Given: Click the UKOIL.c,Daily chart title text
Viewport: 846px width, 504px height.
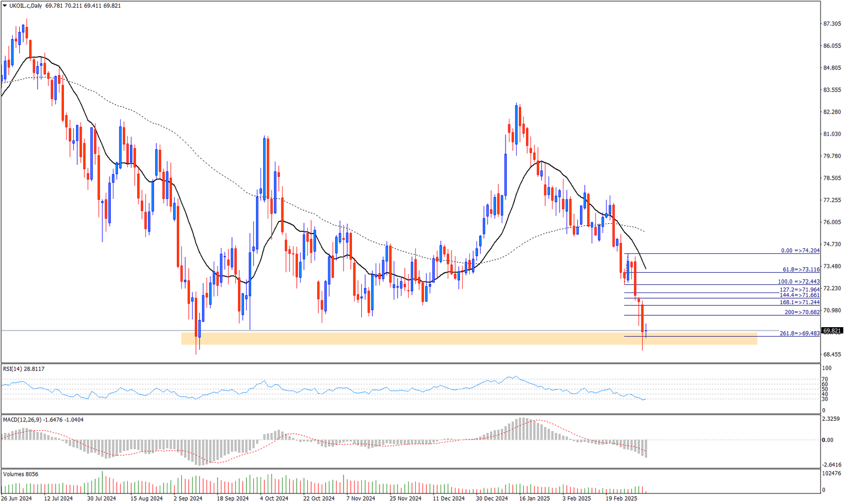Looking at the screenshot, I should (x=25, y=6).
